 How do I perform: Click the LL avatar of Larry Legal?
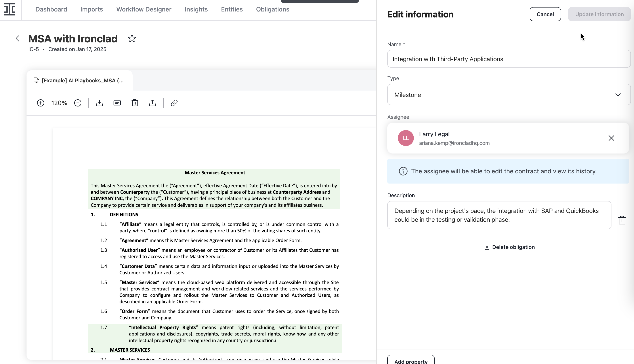click(x=406, y=138)
